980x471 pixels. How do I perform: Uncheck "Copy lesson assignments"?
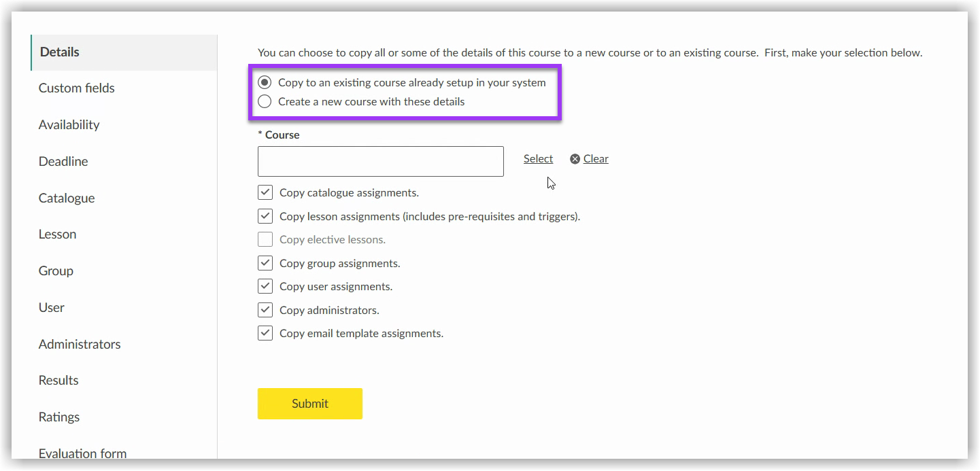pyautogui.click(x=265, y=216)
